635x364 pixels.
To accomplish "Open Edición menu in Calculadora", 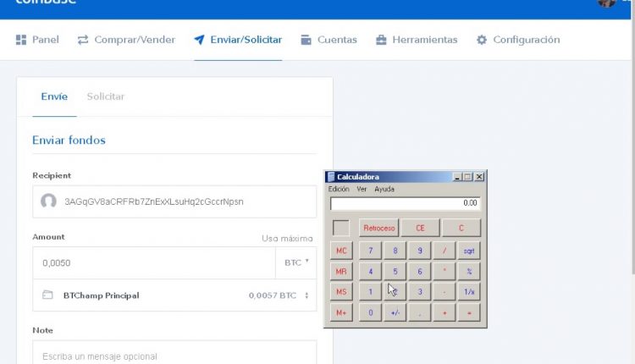I will [339, 189].
